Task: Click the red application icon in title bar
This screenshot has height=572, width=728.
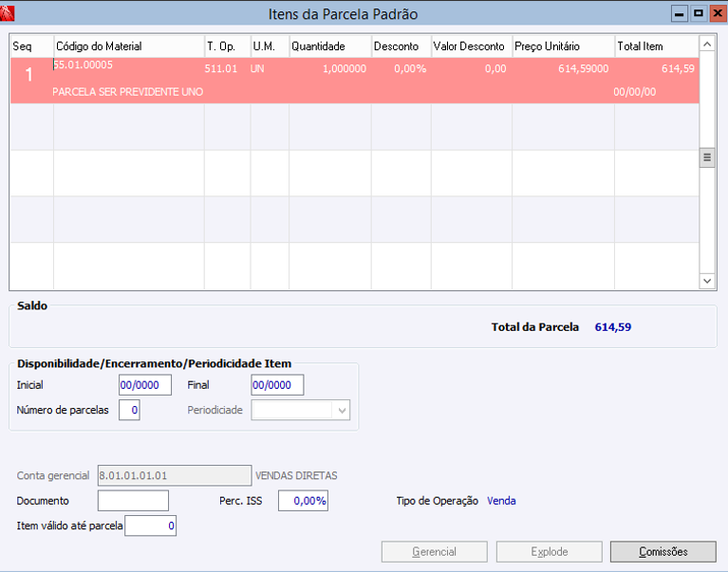Action: pyautogui.click(x=7, y=13)
